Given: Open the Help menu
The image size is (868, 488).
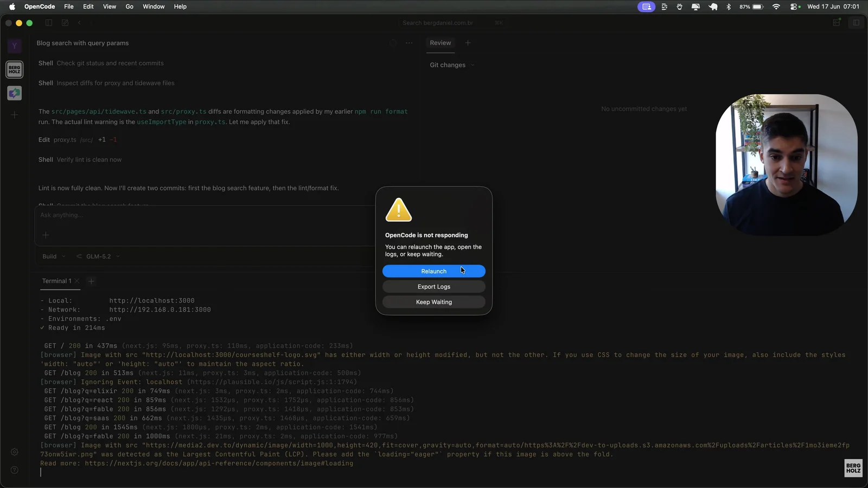Looking at the screenshot, I should coord(180,7).
